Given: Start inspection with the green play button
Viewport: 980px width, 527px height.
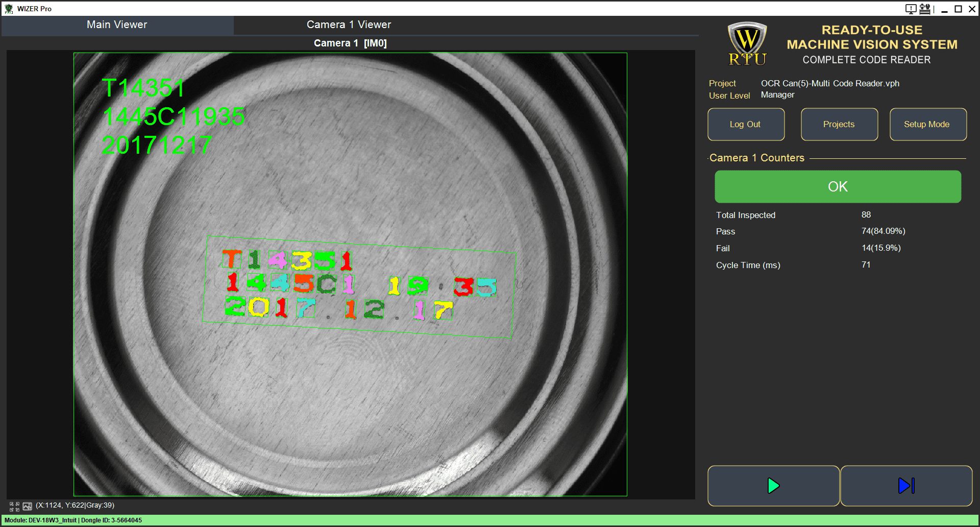Looking at the screenshot, I should [773, 486].
